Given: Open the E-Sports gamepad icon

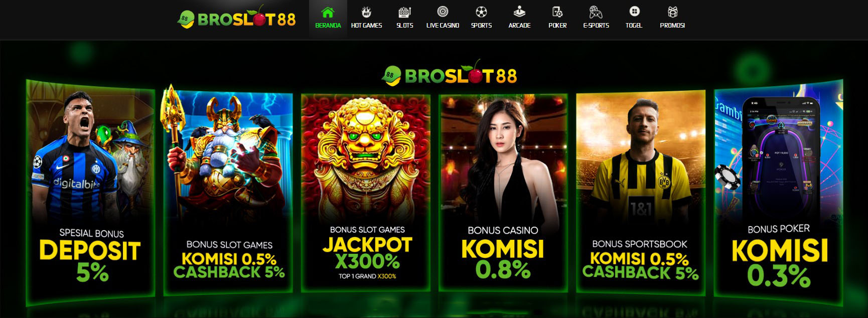Looking at the screenshot, I should (596, 12).
